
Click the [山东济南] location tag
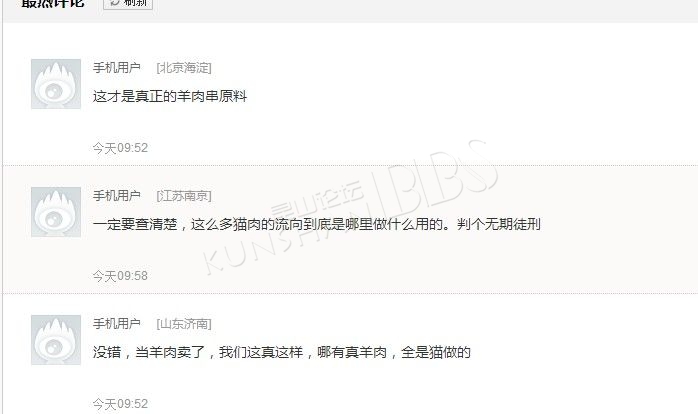tap(184, 324)
